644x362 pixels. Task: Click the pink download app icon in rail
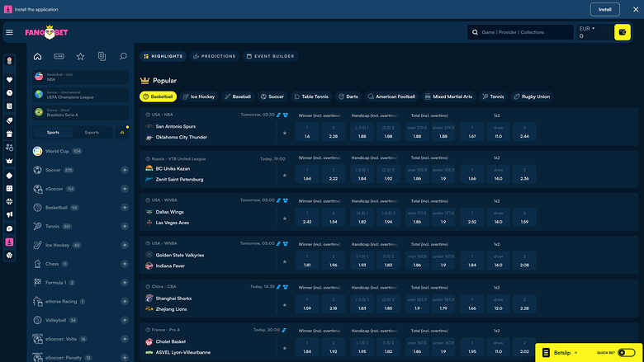(x=9, y=242)
